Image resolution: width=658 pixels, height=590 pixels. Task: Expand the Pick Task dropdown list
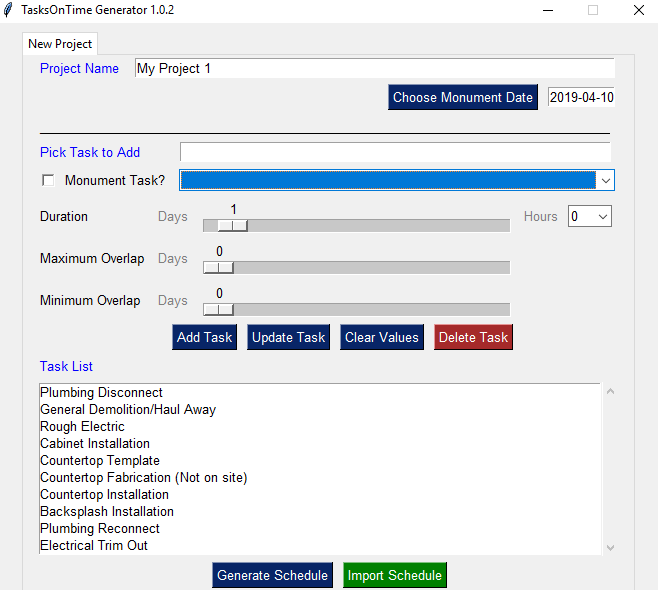[x=604, y=180]
